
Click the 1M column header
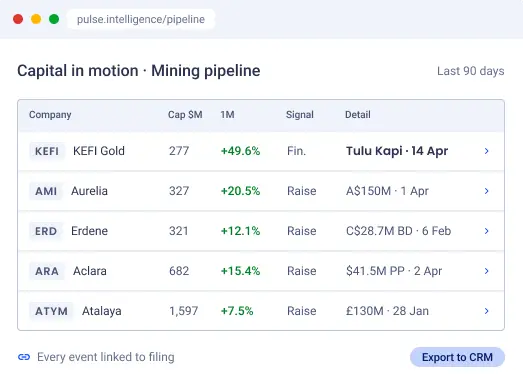[x=227, y=115]
